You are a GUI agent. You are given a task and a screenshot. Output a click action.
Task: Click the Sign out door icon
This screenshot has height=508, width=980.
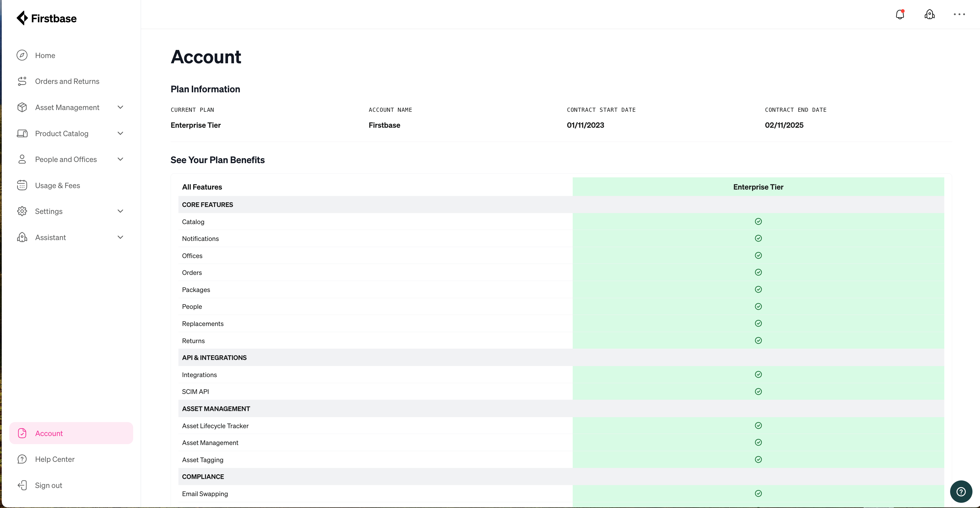click(x=22, y=485)
